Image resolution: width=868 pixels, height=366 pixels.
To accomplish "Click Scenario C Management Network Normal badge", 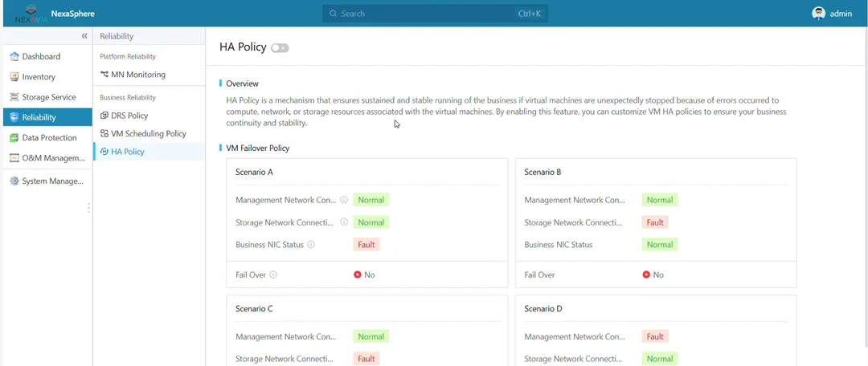I will [x=371, y=336].
